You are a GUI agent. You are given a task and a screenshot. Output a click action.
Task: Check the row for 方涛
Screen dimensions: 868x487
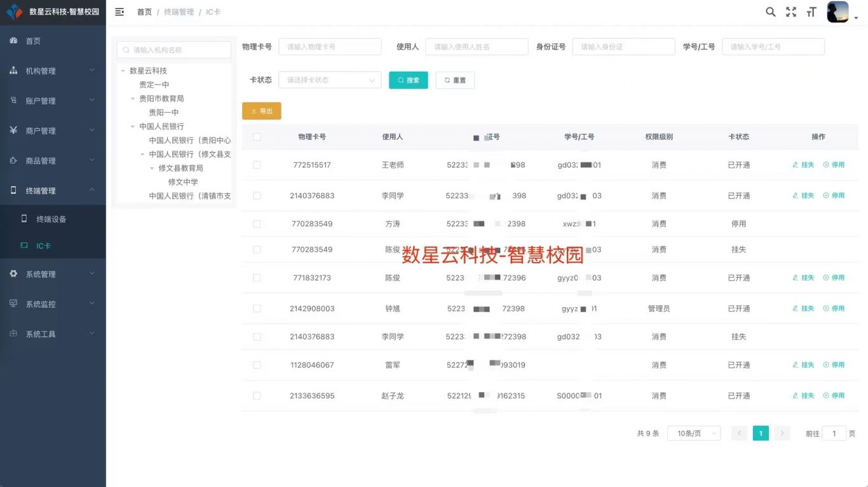coord(257,224)
